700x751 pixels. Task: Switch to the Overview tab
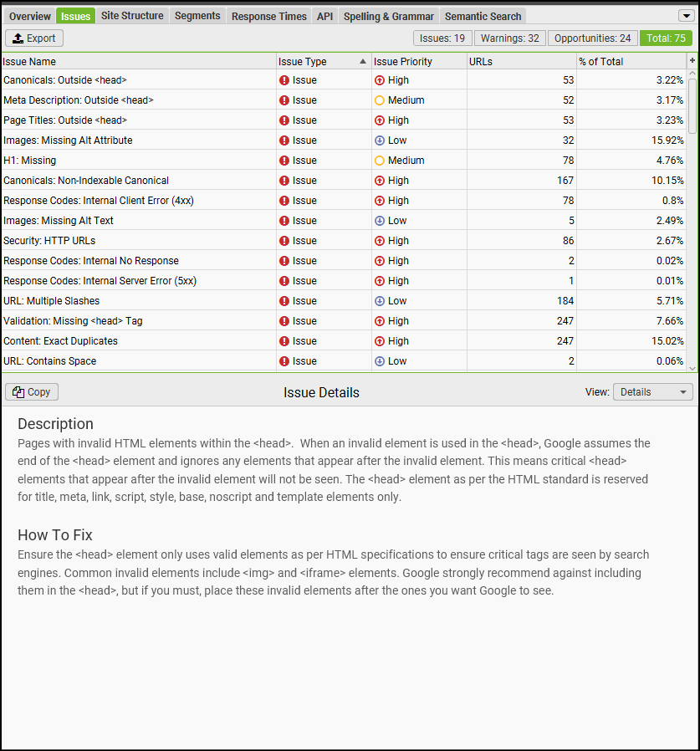point(29,15)
